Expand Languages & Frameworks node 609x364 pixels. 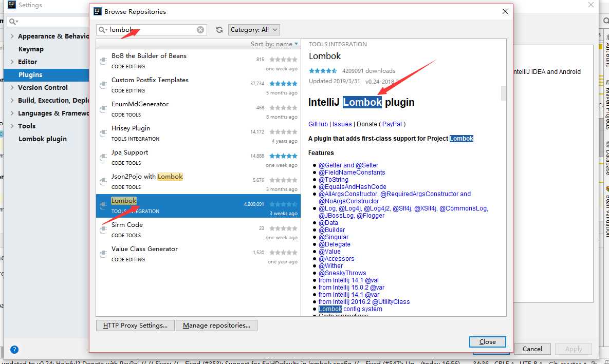[12, 113]
